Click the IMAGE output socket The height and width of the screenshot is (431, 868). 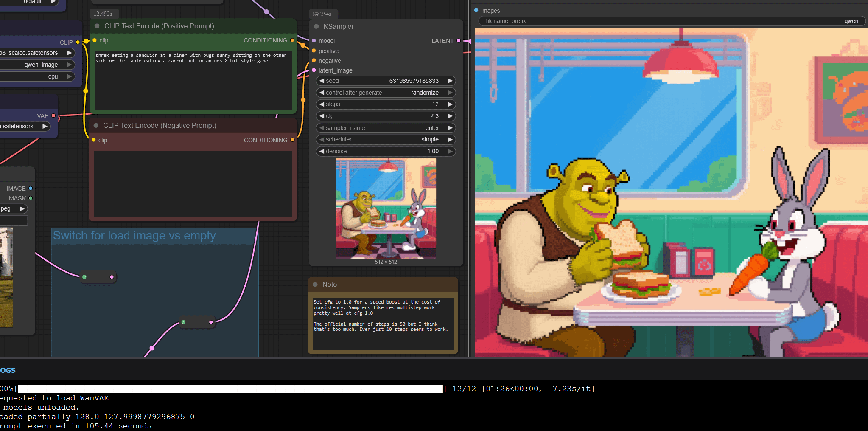pyautogui.click(x=31, y=188)
